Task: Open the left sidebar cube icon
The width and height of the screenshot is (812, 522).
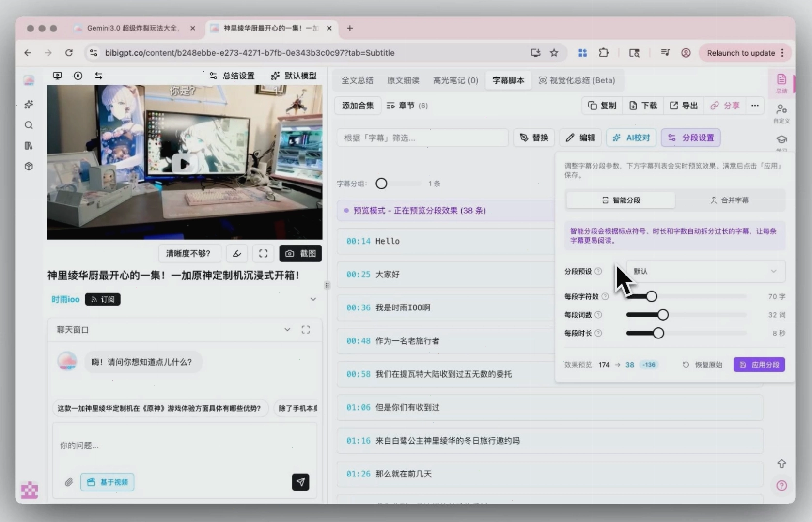Action: point(29,166)
